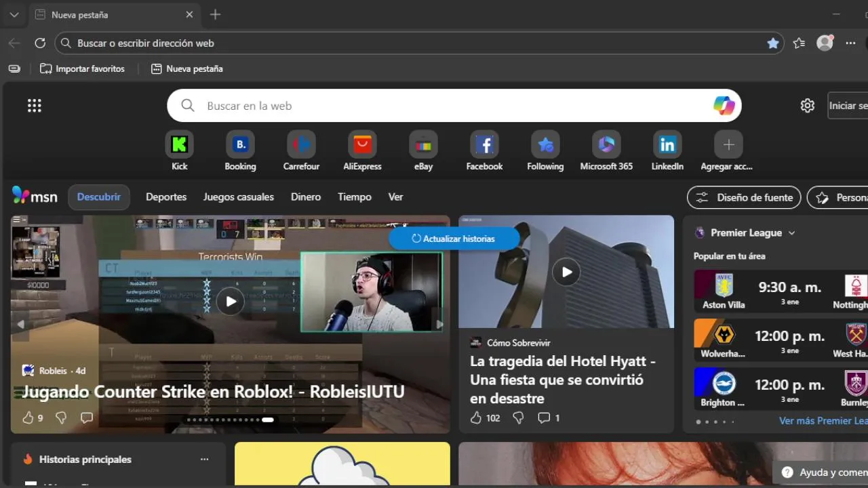Open the Booking quick link icon
Image resolution: width=868 pixels, height=488 pixels.
click(240, 144)
